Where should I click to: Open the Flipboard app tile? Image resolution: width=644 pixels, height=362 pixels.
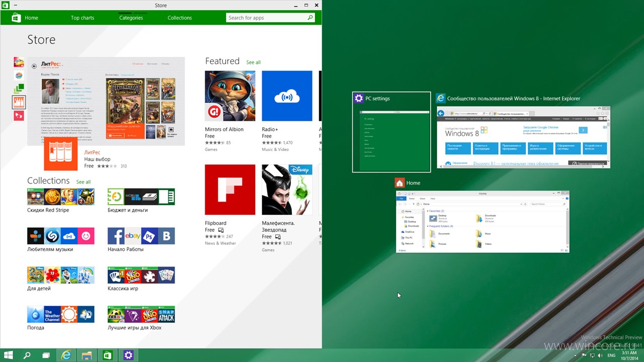pos(230,190)
